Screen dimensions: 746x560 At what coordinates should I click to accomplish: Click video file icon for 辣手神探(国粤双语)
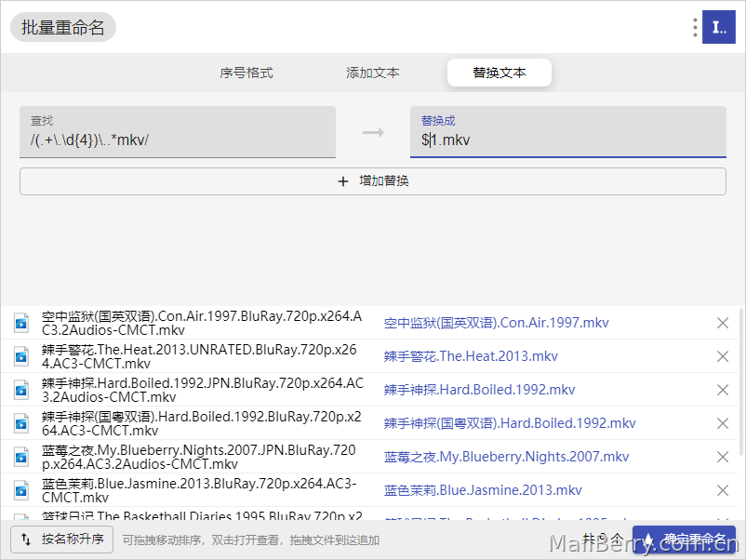click(x=21, y=423)
